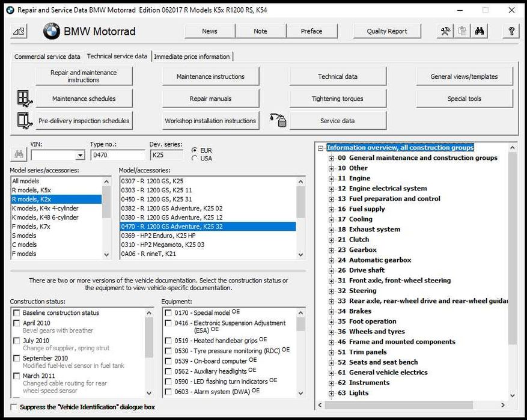Check July 2010 construction status

tap(16, 341)
